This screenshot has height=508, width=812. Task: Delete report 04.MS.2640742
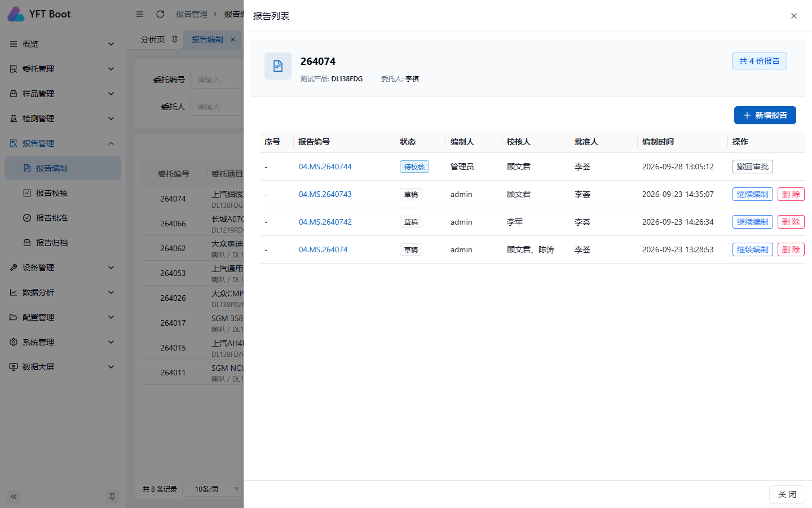(791, 222)
